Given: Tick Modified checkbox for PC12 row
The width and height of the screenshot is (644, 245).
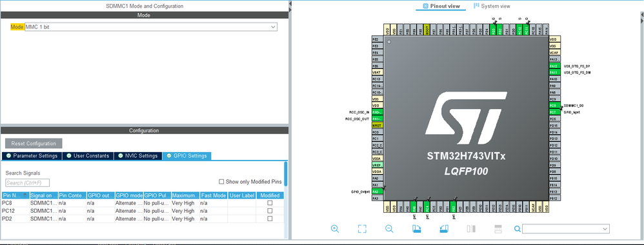Looking at the screenshot, I should click(x=270, y=211).
